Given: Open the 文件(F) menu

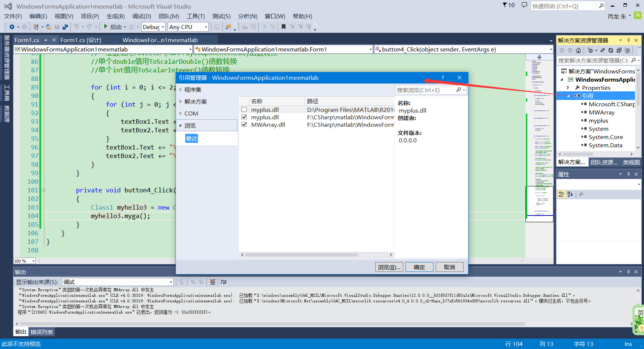Looking at the screenshot, I should coord(13,16).
